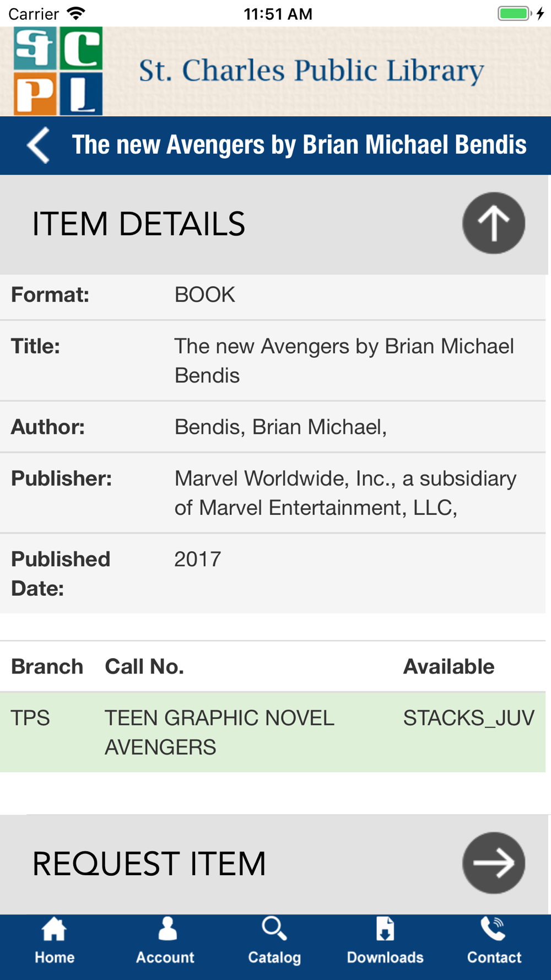Tap the Contact phone icon
The height and width of the screenshot is (980, 551).
pos(493,929)
